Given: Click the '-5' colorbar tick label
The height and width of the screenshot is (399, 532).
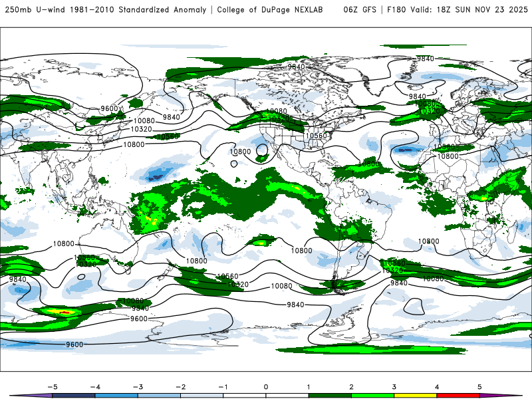Looking at the screenshot, I should (53, 387).
